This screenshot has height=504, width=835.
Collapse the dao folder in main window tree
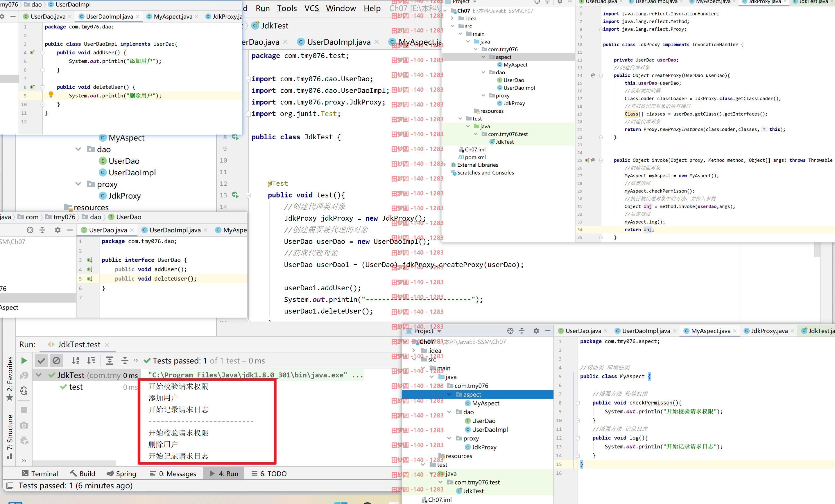tap(78, 149)
